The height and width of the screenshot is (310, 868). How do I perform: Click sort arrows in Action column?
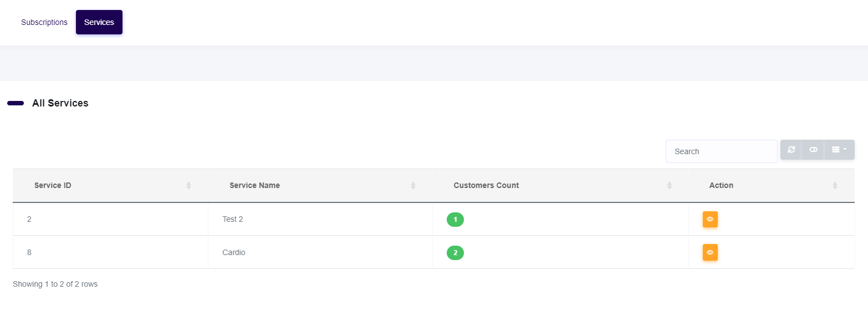tap(835, 186)
